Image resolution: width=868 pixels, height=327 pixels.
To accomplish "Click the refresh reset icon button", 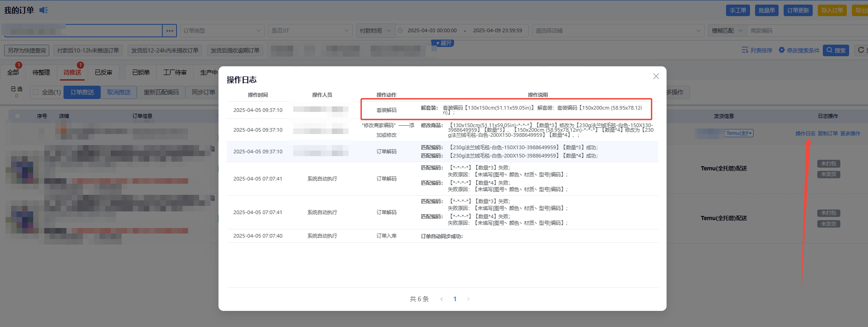I will click(861, 50).
